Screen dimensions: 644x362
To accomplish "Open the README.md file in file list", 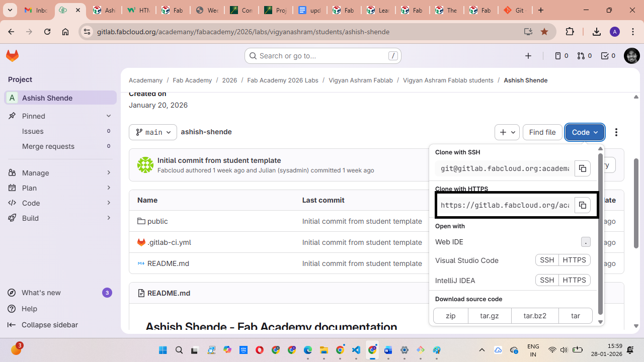I will 168,263.
